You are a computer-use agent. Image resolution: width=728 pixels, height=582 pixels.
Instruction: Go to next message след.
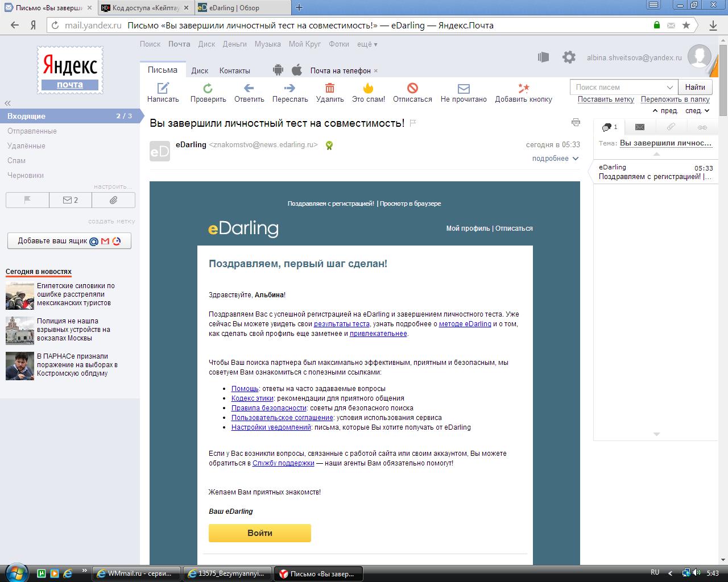pos(697,111)
